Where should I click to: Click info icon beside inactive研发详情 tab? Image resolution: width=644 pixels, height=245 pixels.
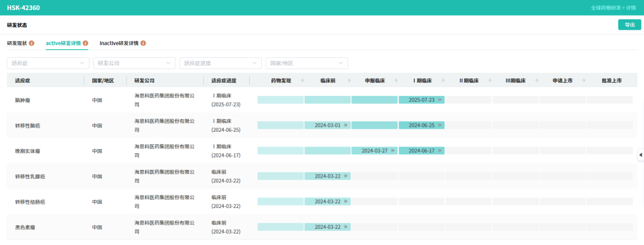tap(143, 44)
